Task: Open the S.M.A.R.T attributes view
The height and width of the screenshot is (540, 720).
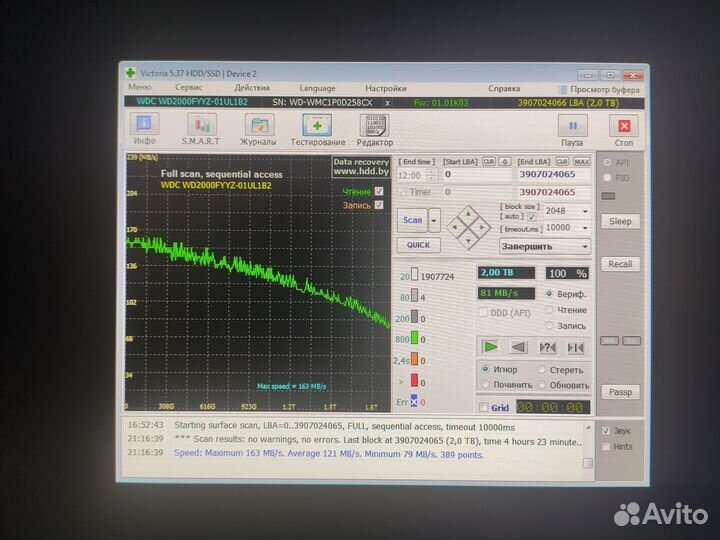Action: 201,129
